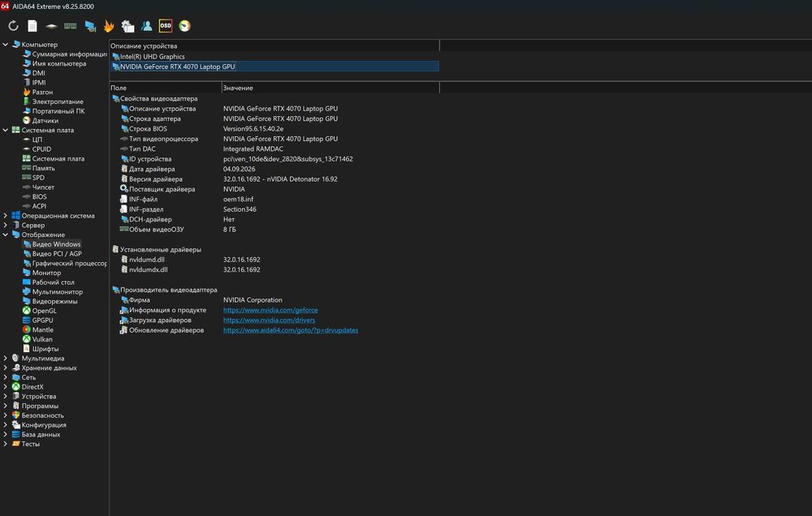Open the nvidia.com/geforce product link
The height and width of the screenshot is (516, 812).
click(x=270, y=310)
